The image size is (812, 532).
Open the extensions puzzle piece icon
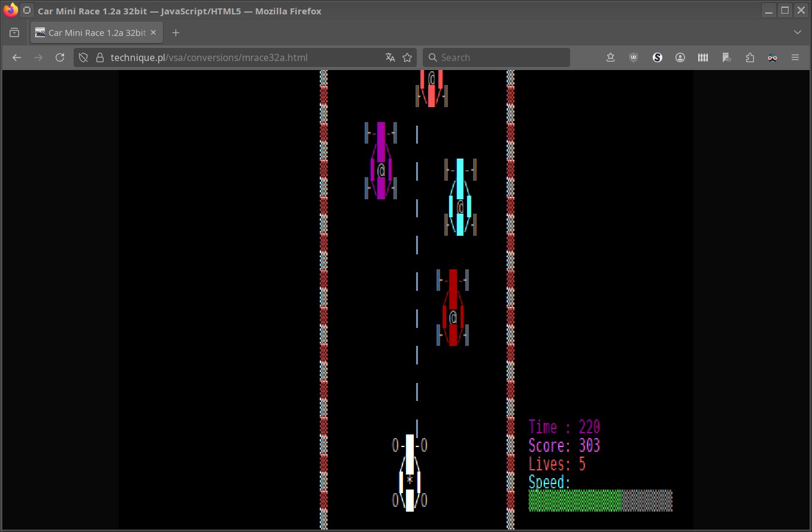tap(750, 57)
